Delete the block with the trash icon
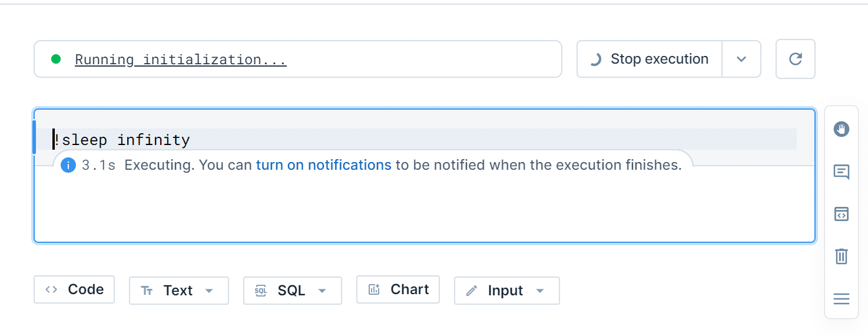The height and width of the screenshot is (336, 868). pyautogui.click(x=842, y=256)
